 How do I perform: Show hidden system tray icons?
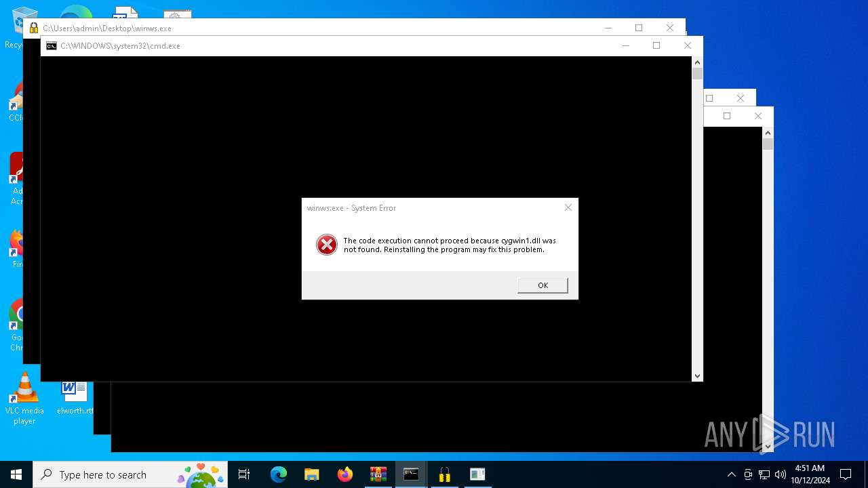tap(731, 474)
